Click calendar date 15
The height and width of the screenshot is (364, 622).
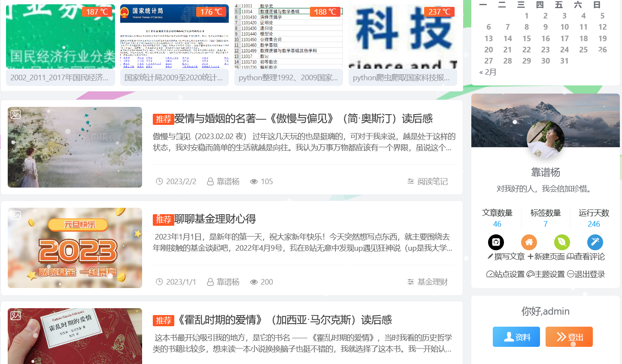527,38
